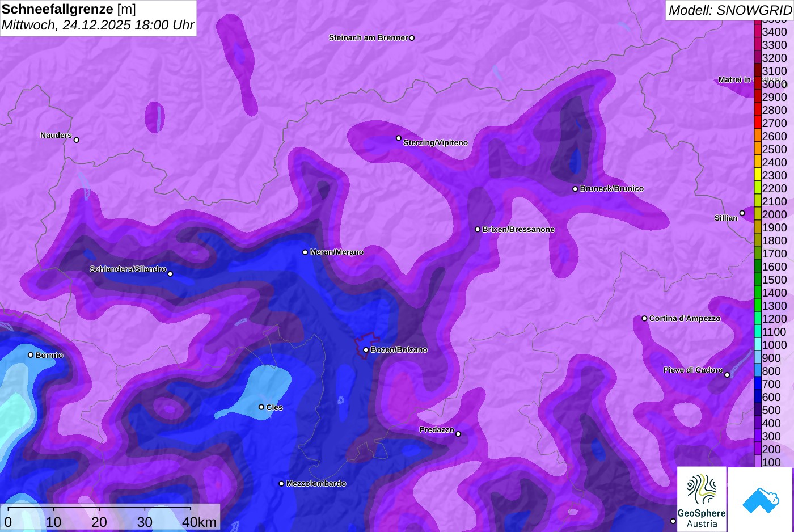This screenshot has width=794, height=532.
Task: Click the Pieve di Cadore marker
Action: tap(727, 374)
